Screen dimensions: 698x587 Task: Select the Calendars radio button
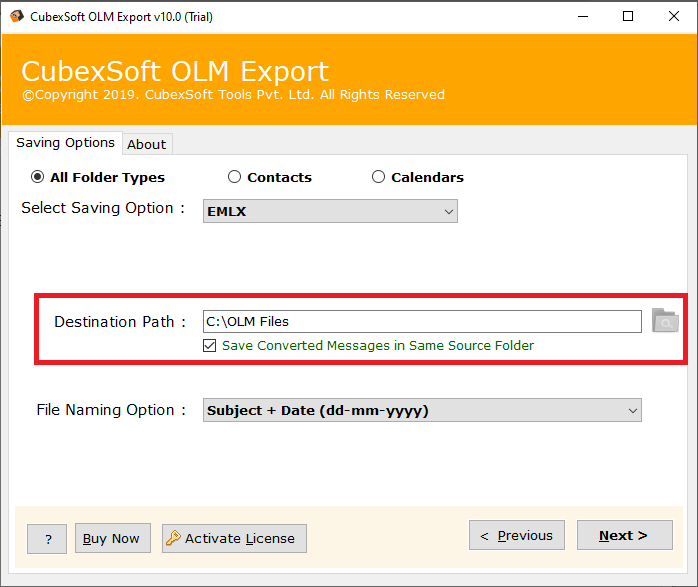click(x=378, y=177)
